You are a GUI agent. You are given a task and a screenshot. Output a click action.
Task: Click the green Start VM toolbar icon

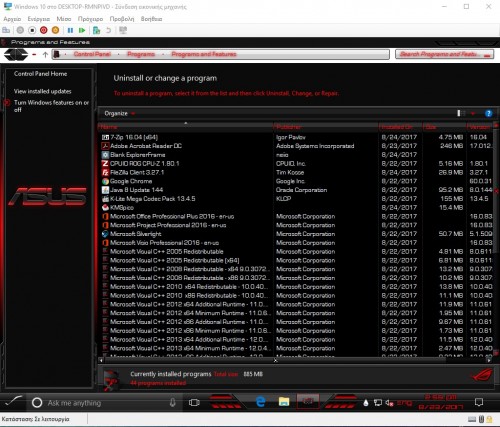click(82, 30)
